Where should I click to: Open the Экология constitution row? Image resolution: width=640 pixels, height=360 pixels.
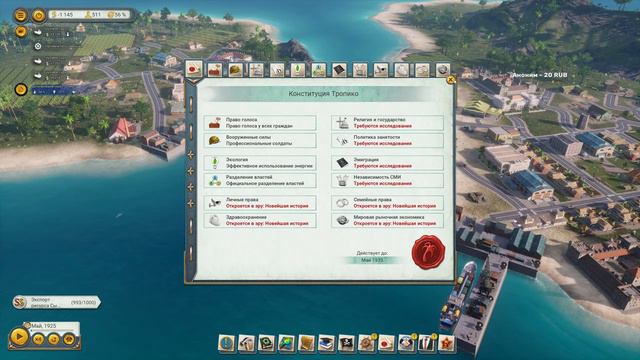pos(260,163)
